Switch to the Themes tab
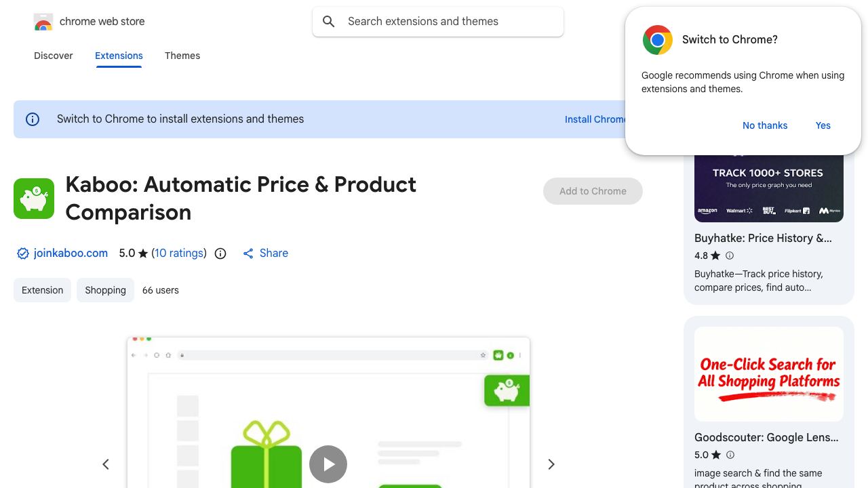The width and height of the screenshot is (868, 488). tap(182, 56)
